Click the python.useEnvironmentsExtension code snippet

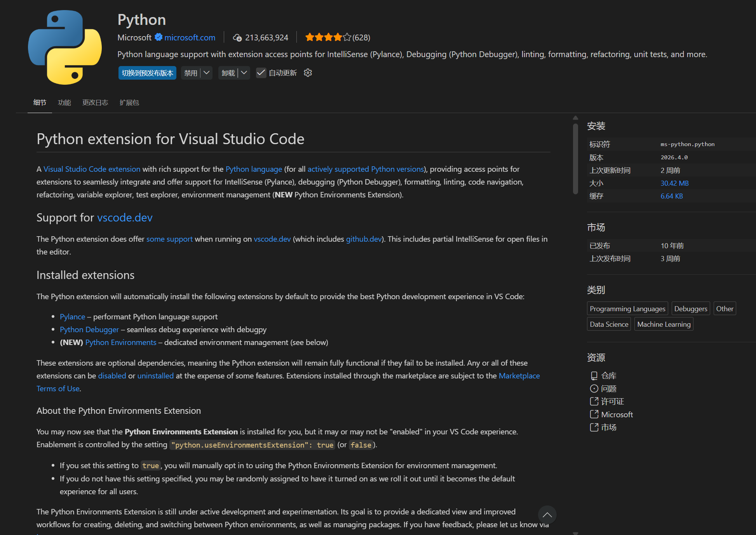click(252, 445)
